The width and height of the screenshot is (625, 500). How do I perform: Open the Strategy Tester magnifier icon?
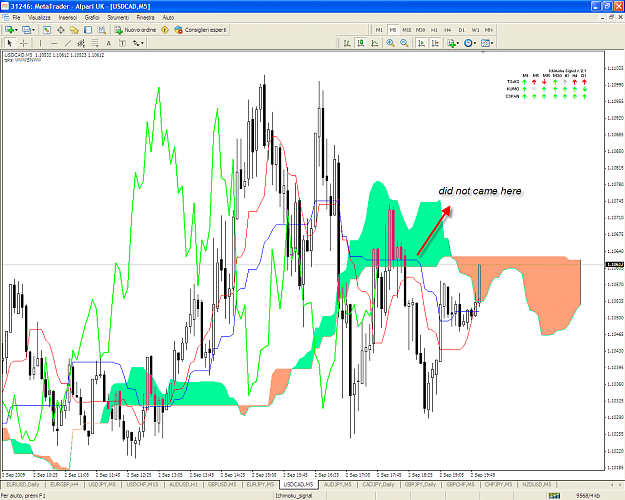(x=102, y=30)
